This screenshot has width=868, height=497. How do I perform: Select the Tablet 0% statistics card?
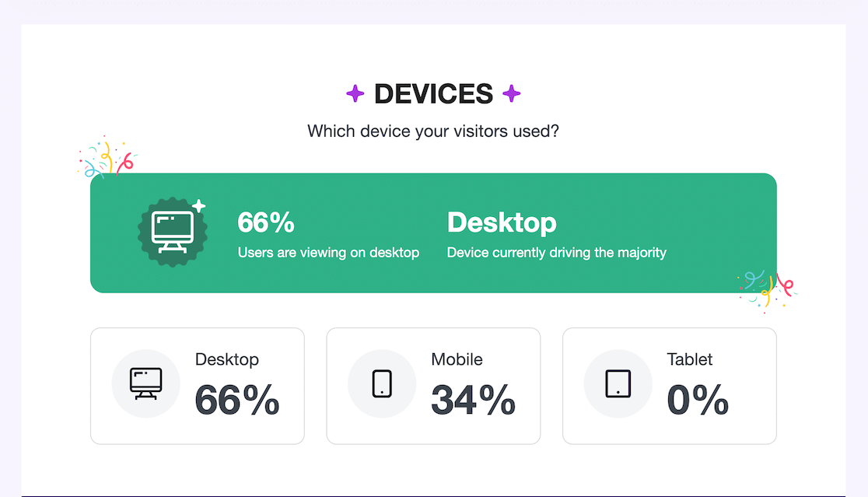pos(669,385)
